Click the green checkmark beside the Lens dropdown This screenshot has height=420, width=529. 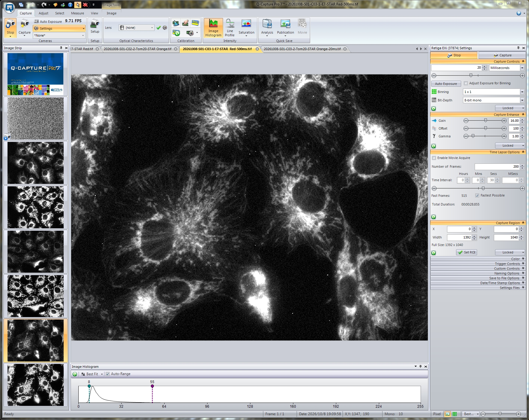tap(159, 28)
